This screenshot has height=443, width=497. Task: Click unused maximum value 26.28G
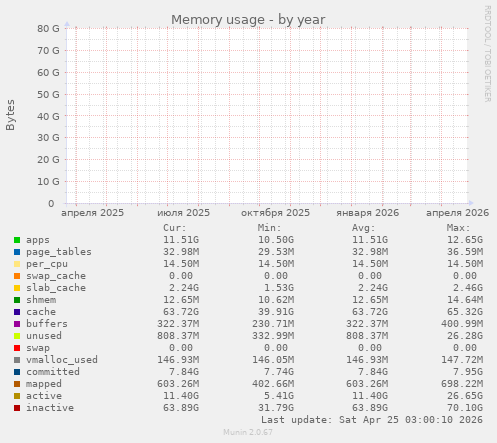click(465, 336)
